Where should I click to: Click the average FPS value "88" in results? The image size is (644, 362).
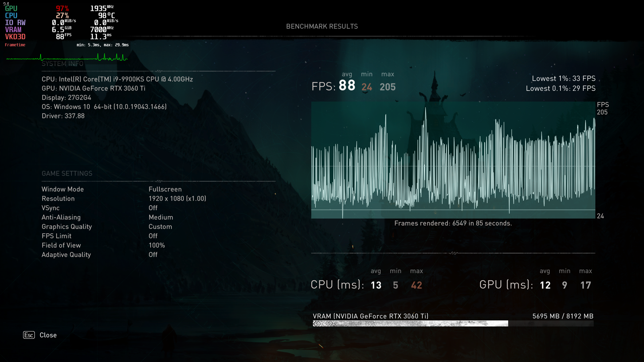point(347,85)
